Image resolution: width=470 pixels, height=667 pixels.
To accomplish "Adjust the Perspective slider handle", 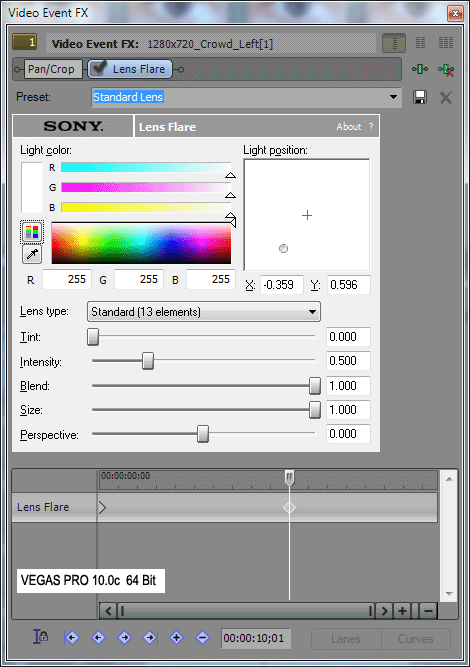I will [x=203, y=434].
